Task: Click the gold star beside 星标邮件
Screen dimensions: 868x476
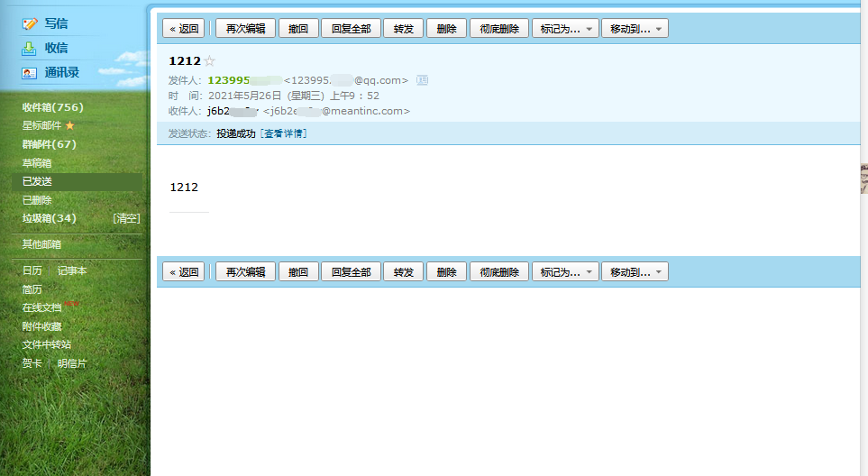Action: coord(69,125)
